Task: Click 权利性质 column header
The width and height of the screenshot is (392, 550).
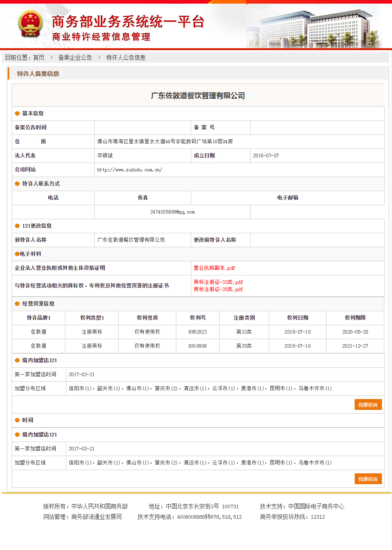Action: point(147,318)
